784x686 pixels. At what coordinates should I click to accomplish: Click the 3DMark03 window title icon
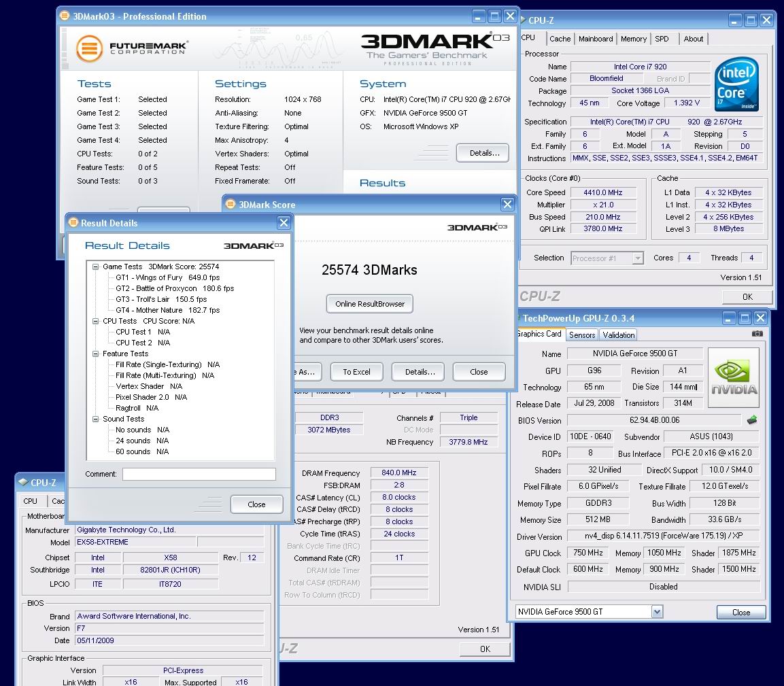(65, 16)
